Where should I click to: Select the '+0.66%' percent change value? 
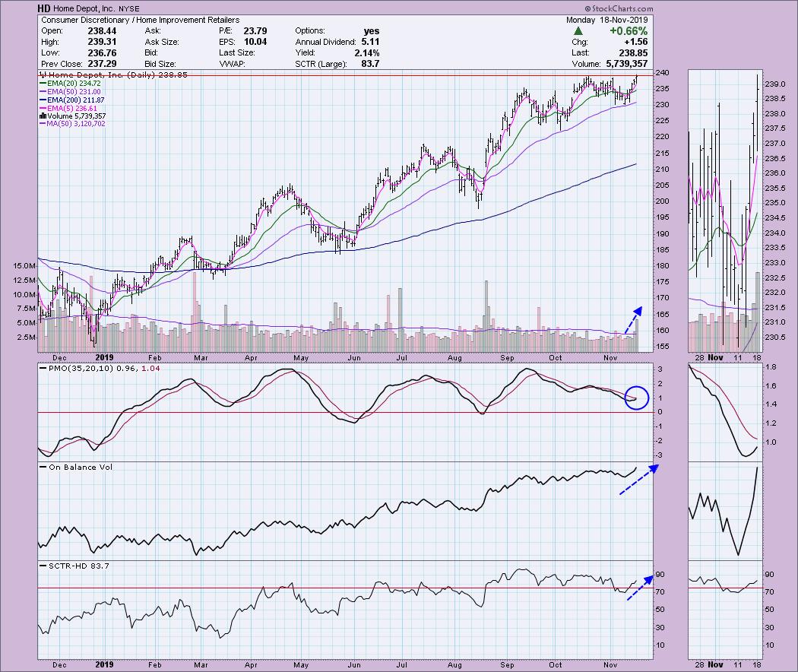628,31
